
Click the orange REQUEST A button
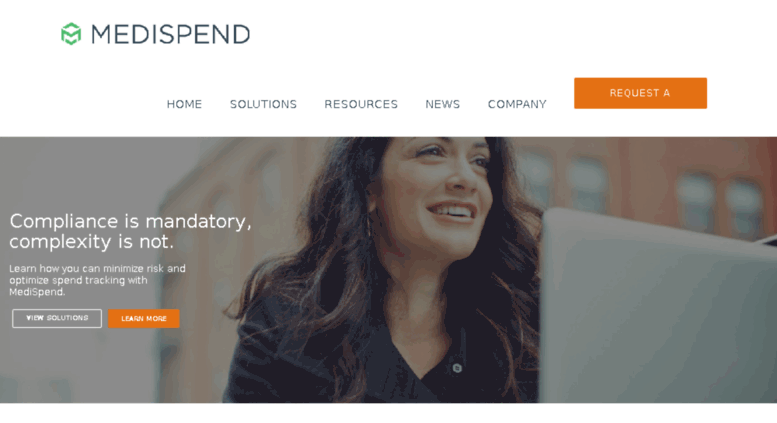pos(640,93)
